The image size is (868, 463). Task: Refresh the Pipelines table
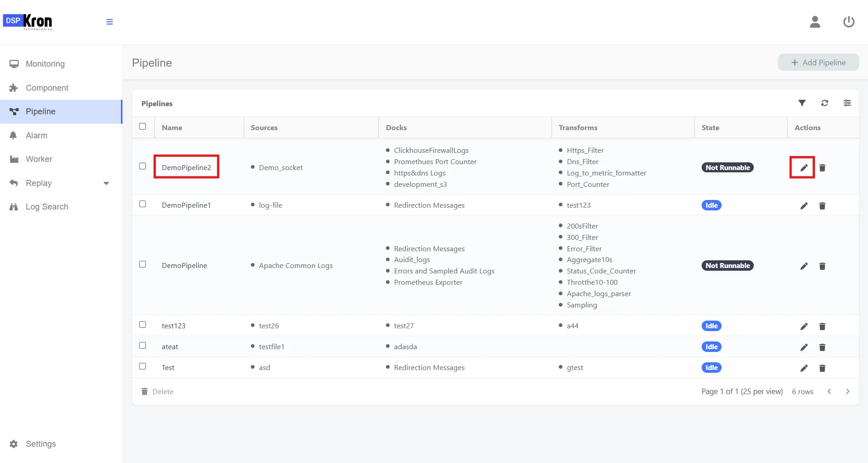click(x=824, y=103)
